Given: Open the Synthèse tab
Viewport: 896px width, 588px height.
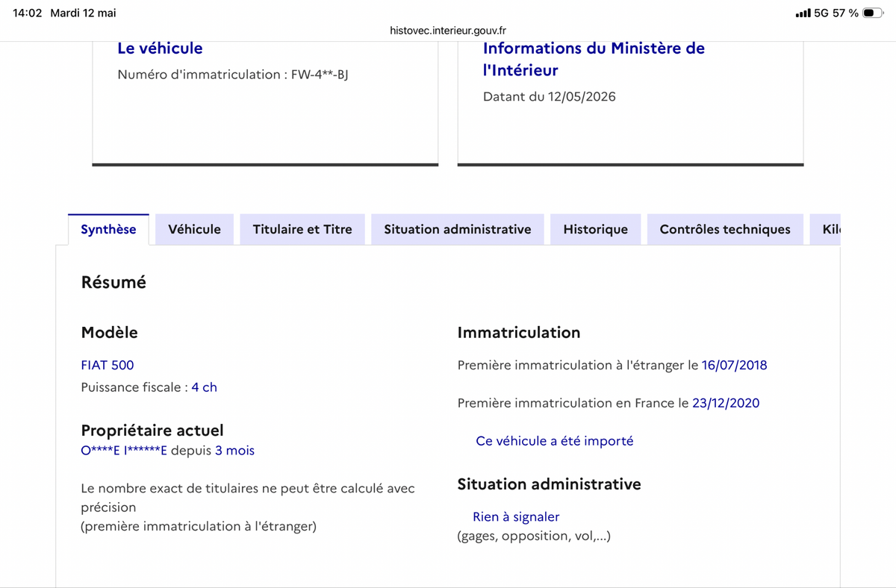Looking at the screenshot, I should pos(108,229).
